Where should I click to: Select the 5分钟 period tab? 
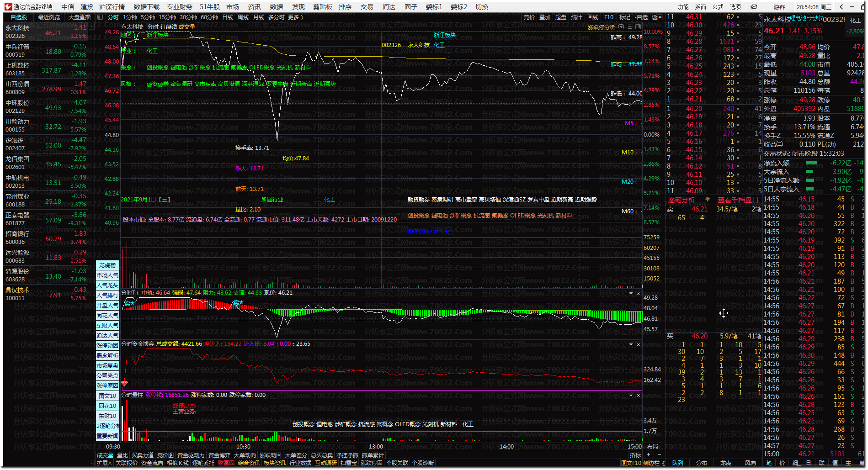coord(148,17)
